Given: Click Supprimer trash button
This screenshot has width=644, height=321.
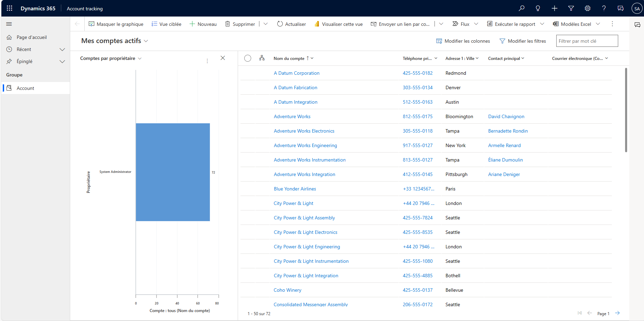Looking at the screenshot, I should pos(240,24).
